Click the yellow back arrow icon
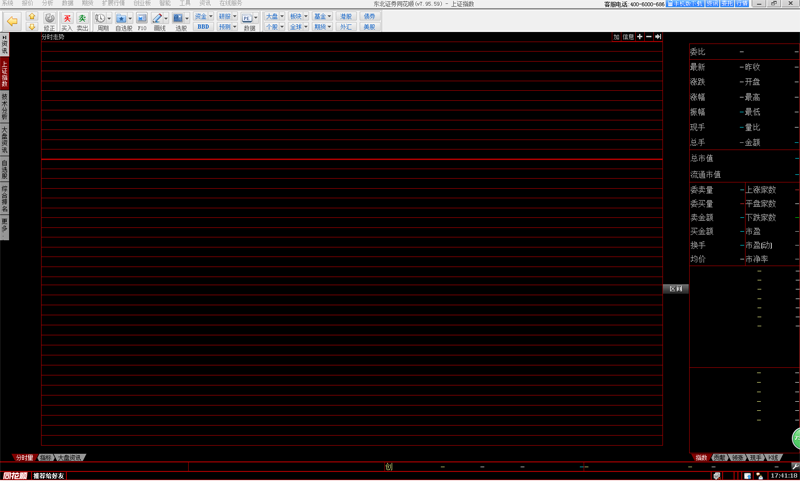This screenshot has height=481, width=800. pyautogui.click(x=12, y=21)
